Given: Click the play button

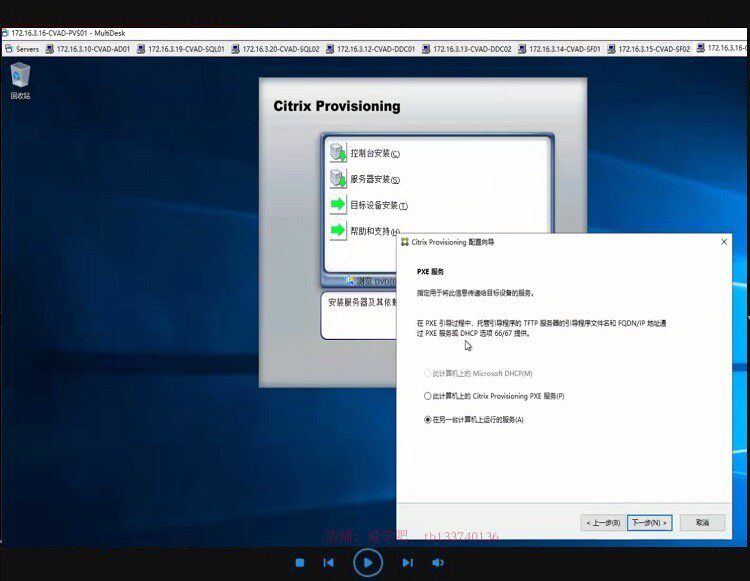Looking at the screenshot, I should (x=368, y=563).
